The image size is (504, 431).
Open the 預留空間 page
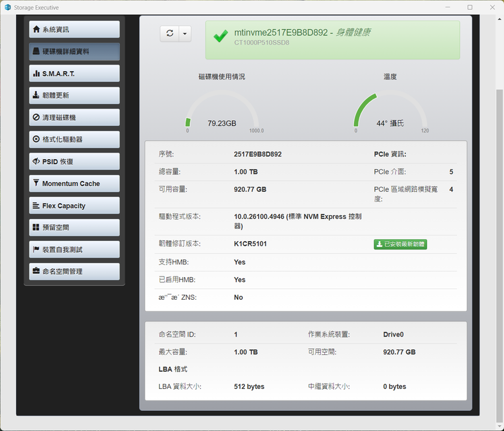74,227
